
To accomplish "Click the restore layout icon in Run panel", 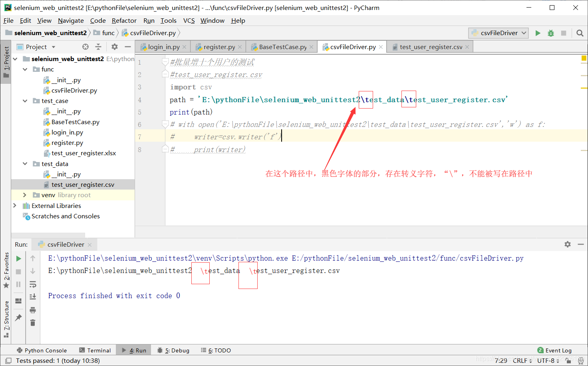I will (18, 301).
